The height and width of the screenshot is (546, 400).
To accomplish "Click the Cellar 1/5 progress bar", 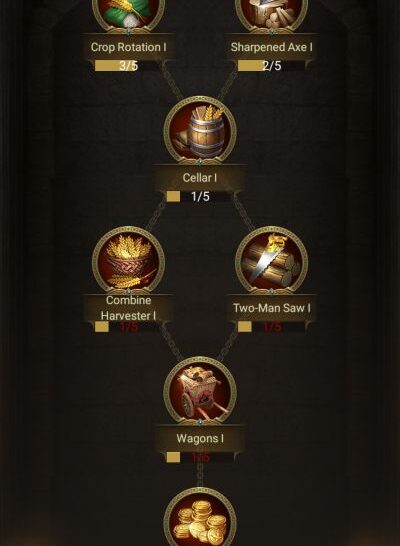I will click(200, 196).
